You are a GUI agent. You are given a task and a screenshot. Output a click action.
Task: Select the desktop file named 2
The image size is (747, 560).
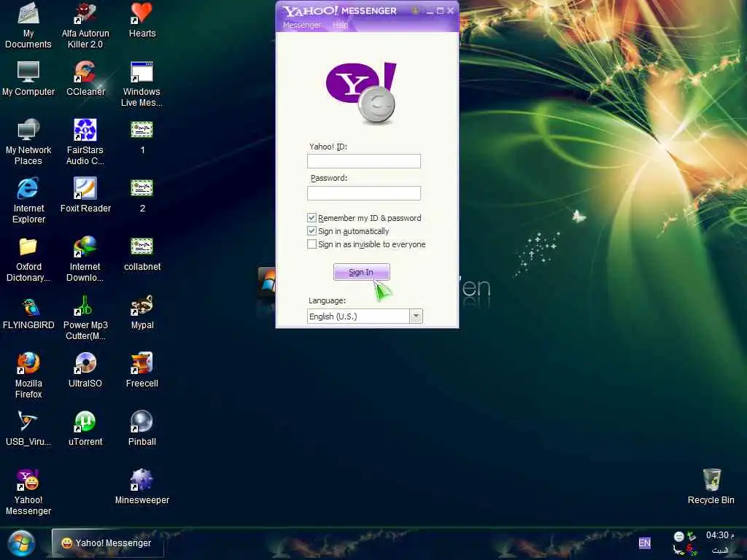click(x=142, y=195)
